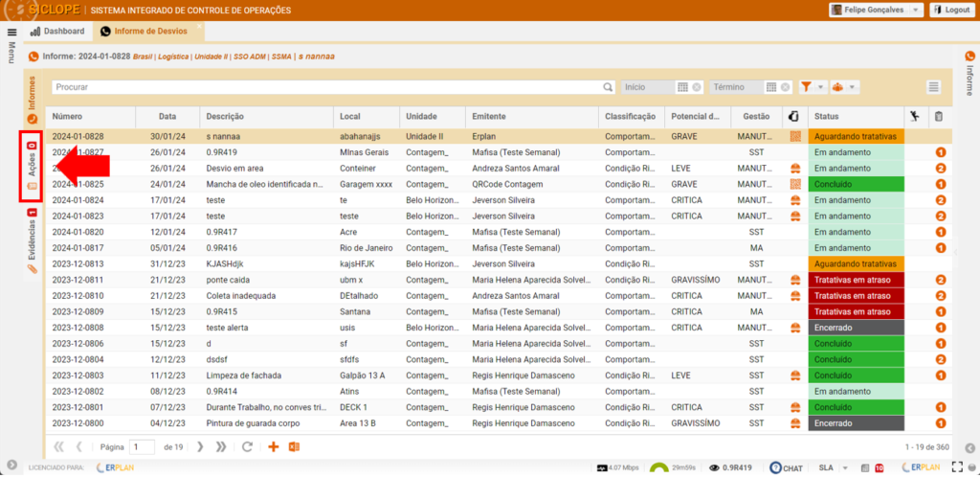Export the table to Excel
Viewport: 980px width, 478px height.
click(294, 446)
